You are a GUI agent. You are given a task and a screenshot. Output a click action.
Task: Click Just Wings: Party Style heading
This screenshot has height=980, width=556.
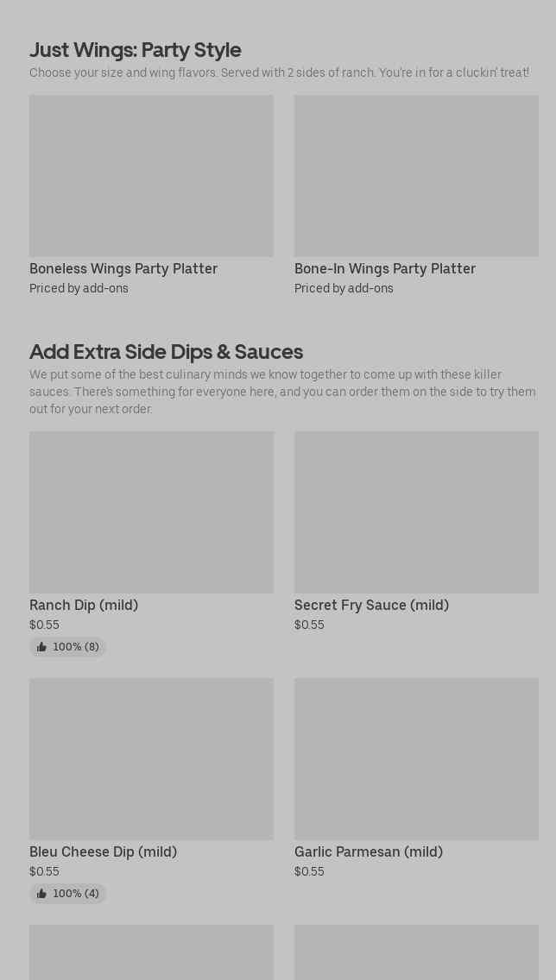pyautogui.click(x=135, y=50)
